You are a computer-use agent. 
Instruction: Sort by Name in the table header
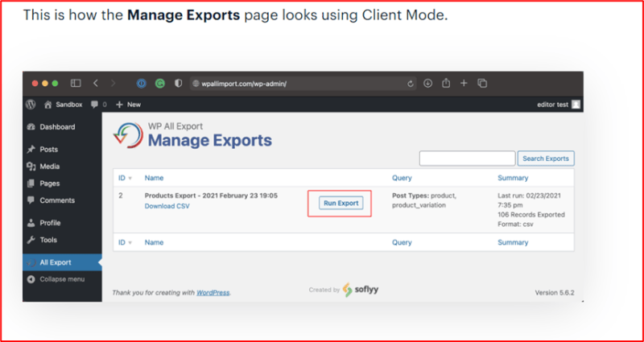click(x=154, y=178)
